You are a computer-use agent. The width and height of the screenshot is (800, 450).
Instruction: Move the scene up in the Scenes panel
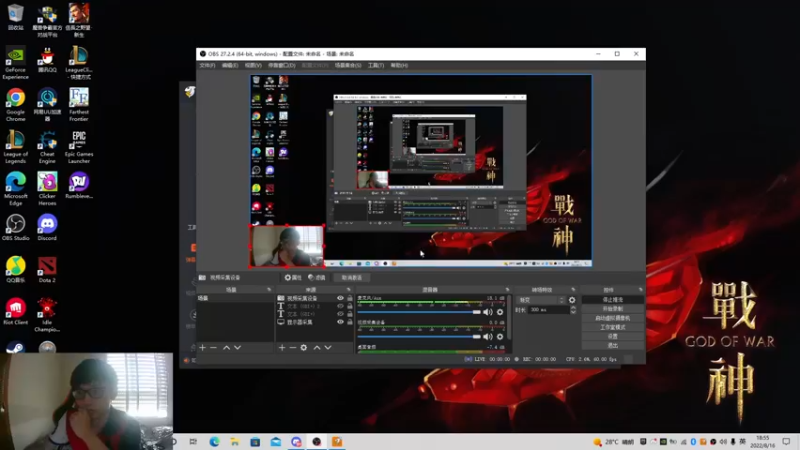226,347
